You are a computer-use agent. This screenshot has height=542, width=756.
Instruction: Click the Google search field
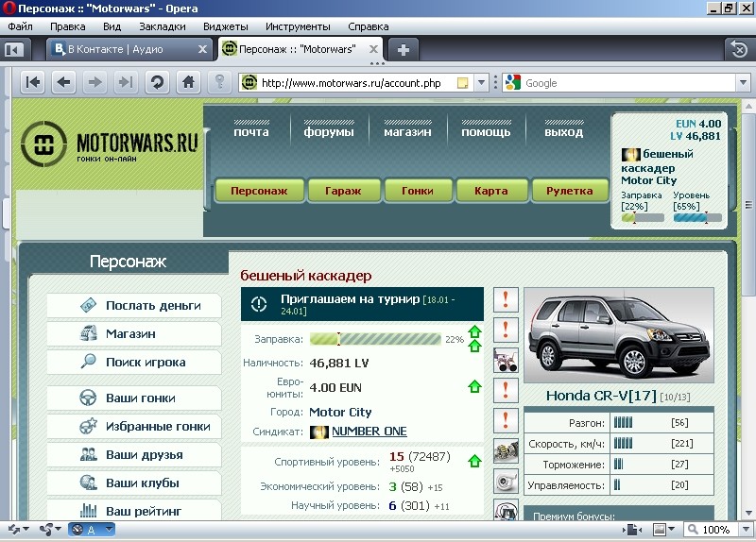628,83
